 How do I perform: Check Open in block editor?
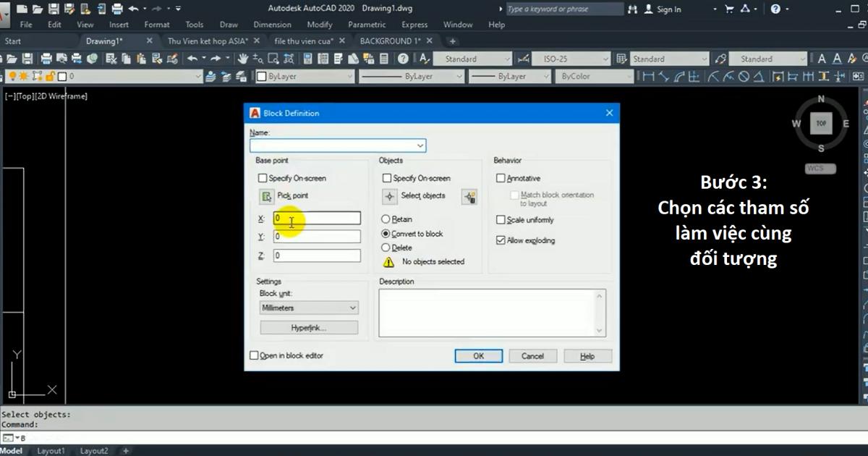[254, 355]
